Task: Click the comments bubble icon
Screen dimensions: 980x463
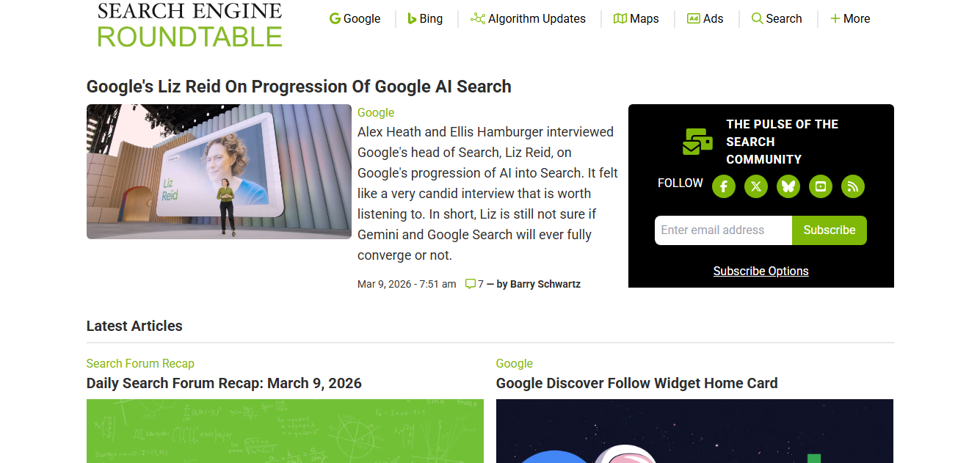Action: tap(471, 284)
